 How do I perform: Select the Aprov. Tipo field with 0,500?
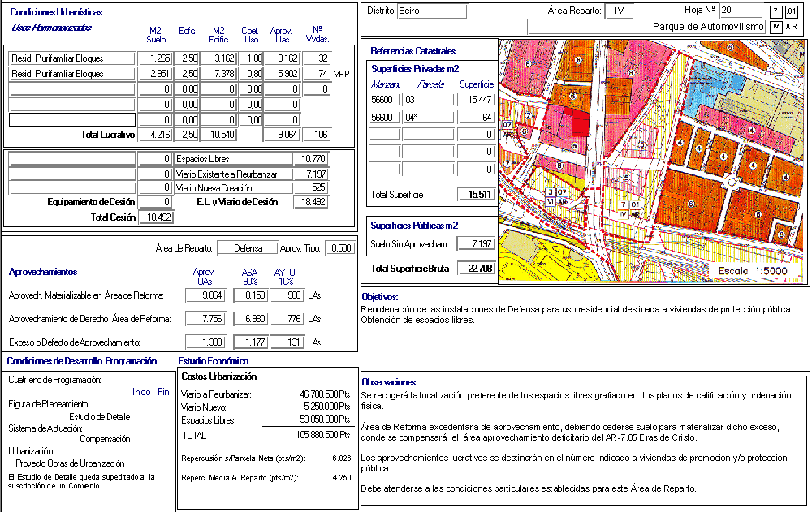coord(339,248)
